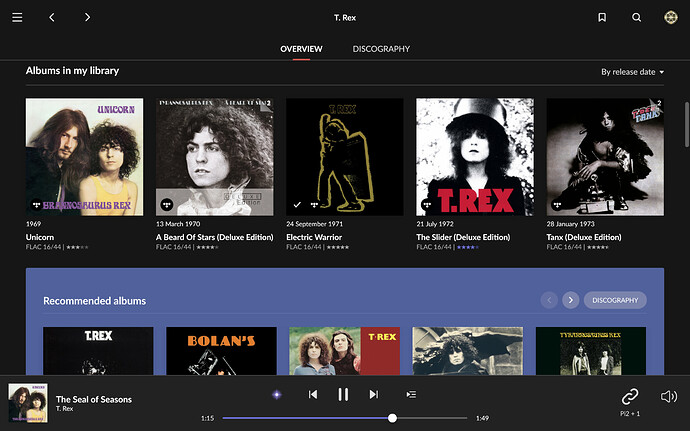Click The Seal of Seasons track title
Image resolution: width=690 pixels, height=431 pixels.
tap(94, 399)
